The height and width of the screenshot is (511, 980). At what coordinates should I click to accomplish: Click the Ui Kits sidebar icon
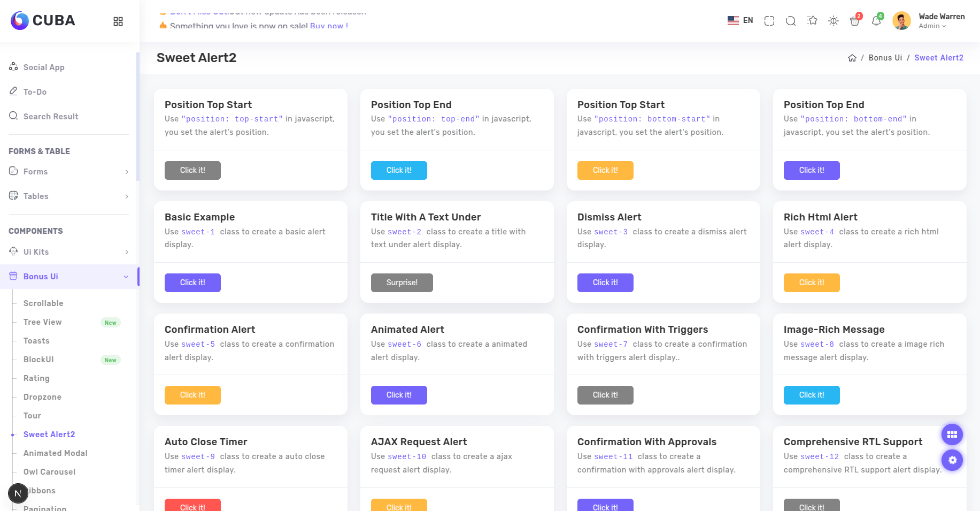(13, 251)
